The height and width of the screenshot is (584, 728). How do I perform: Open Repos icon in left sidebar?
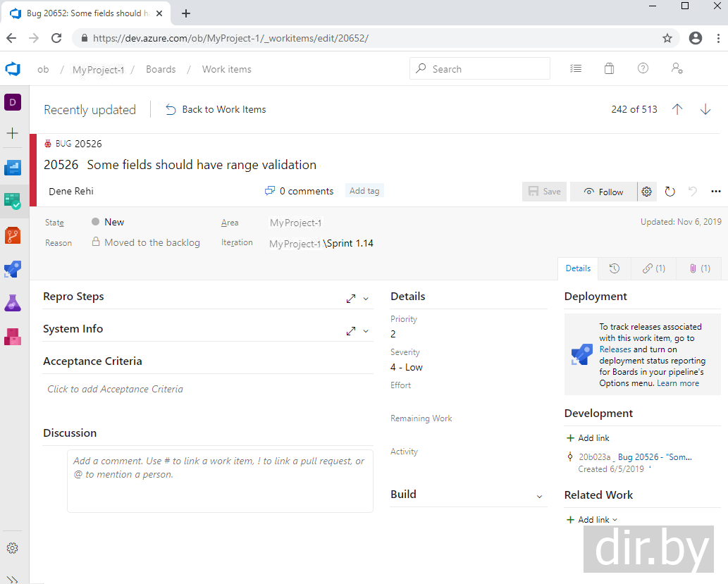coord(13,235)
